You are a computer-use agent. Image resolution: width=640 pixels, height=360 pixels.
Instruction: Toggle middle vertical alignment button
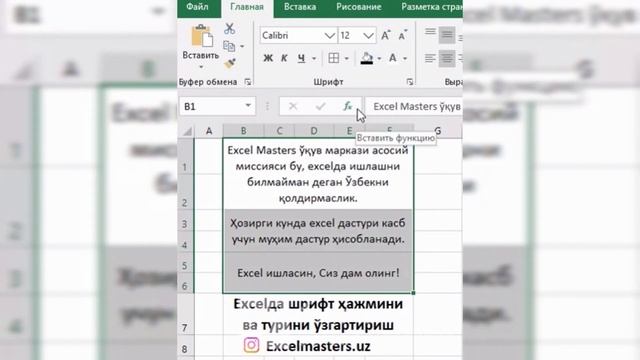click(447, 35)
